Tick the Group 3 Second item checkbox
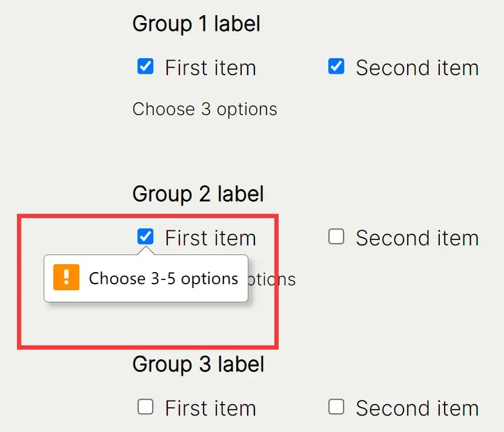 point(336,407)
